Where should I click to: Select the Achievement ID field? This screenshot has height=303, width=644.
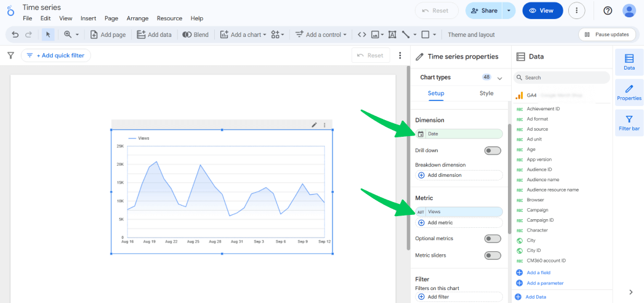[x=543, y=109]
